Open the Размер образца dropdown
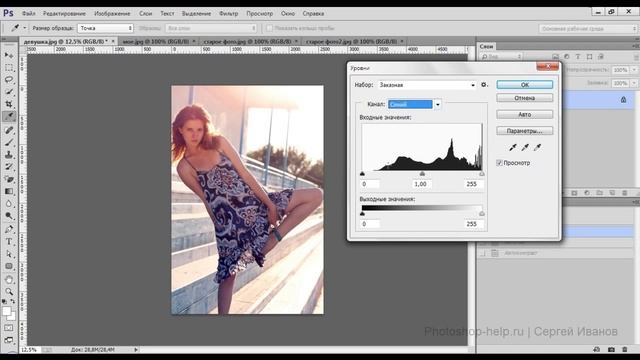 click(106, 28)
